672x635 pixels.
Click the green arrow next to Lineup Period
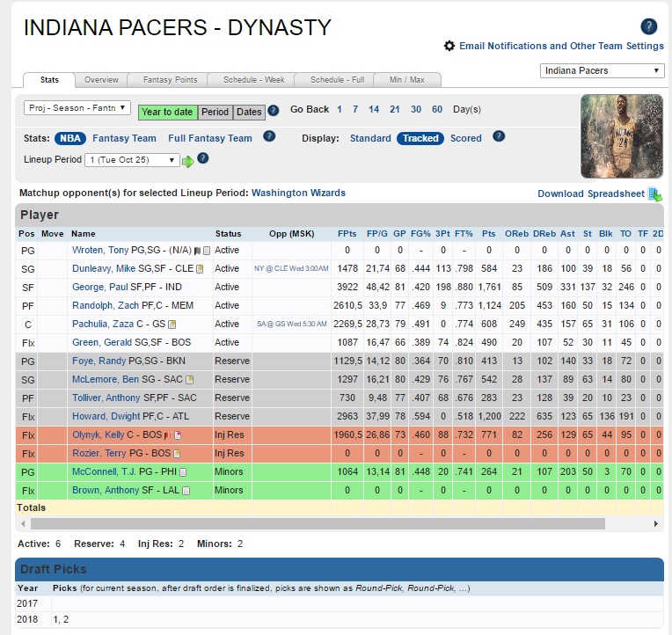(x=187, y=162)
